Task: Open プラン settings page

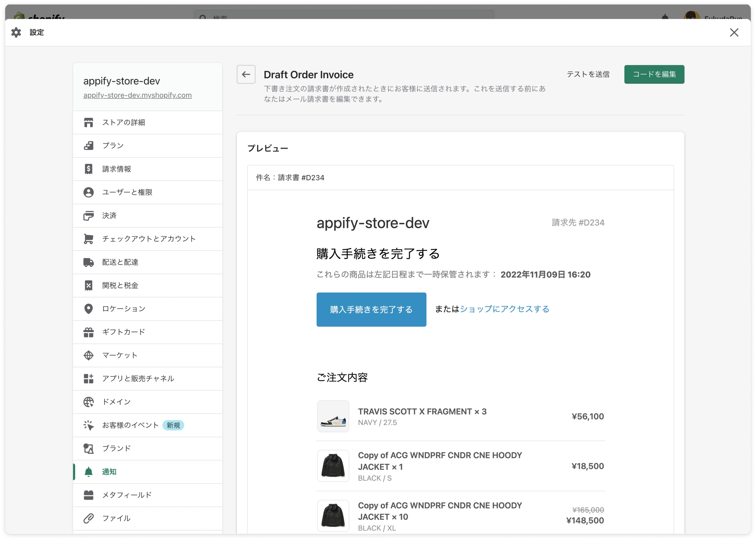Action: coord(148,146)
